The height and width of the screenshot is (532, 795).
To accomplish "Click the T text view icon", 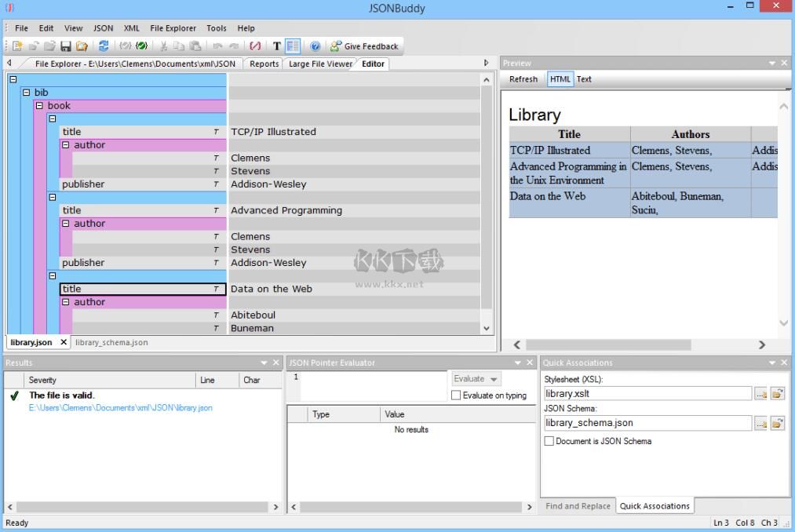I will pos(275,46).
